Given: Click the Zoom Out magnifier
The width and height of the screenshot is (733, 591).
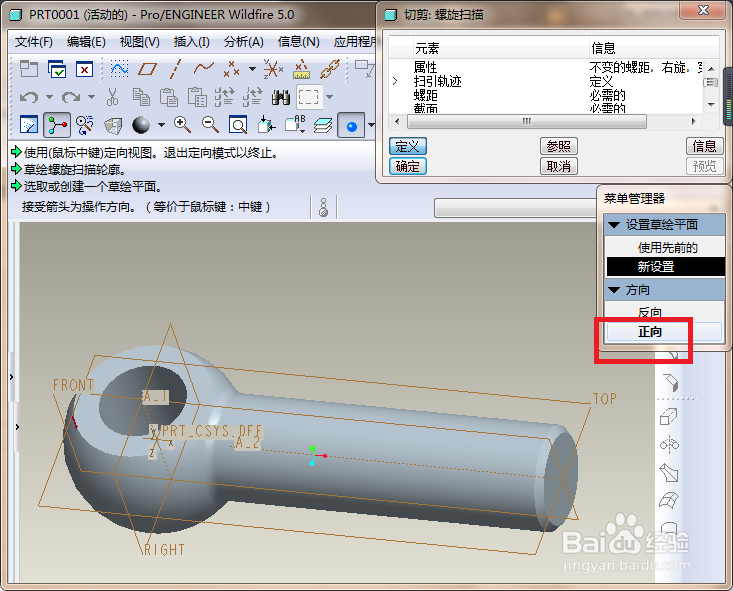Looking at the screenshot, I should point(210,125).
